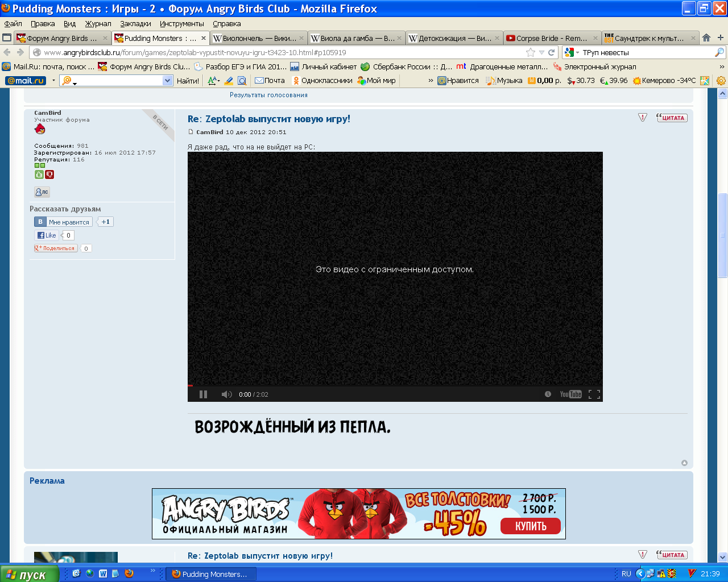Click the 'Найти!' button
Screen dimensions: 728x582
coord(188,81)
